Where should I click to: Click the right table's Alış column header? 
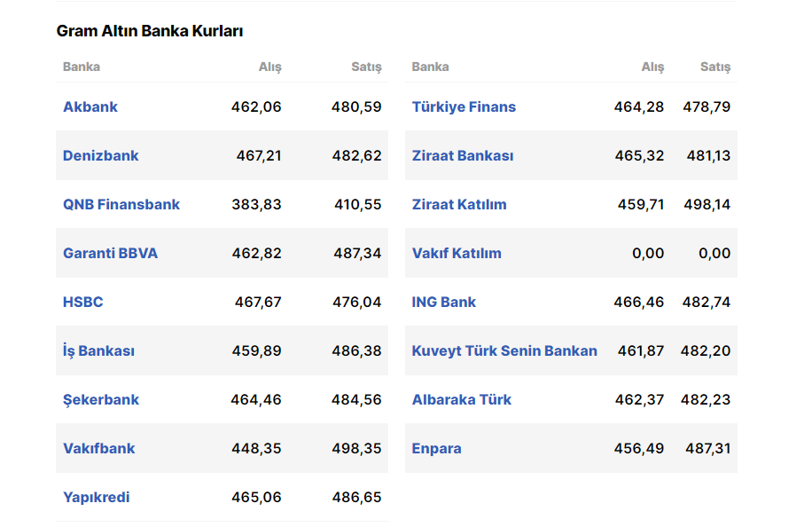pyautogui.click(x=652, y=67)
